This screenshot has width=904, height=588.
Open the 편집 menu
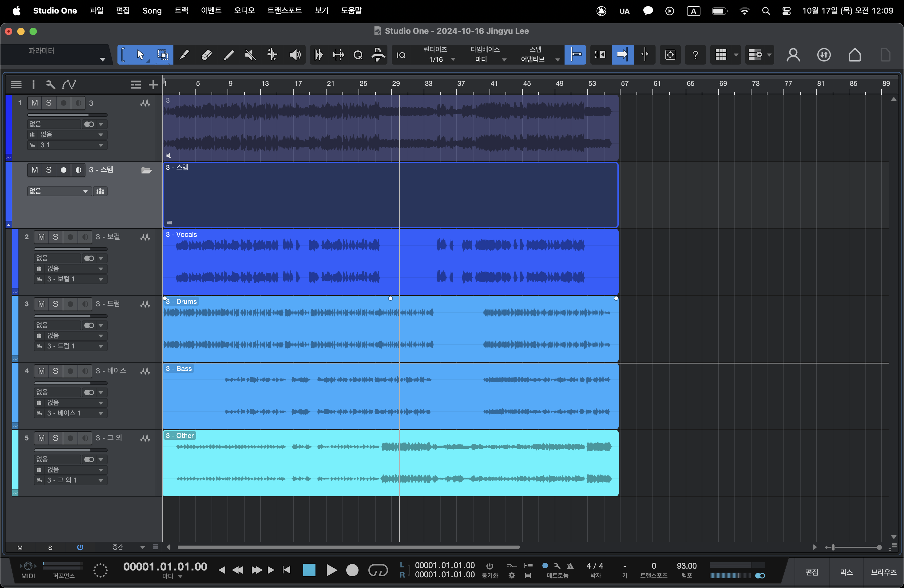[x=123, y=11]
